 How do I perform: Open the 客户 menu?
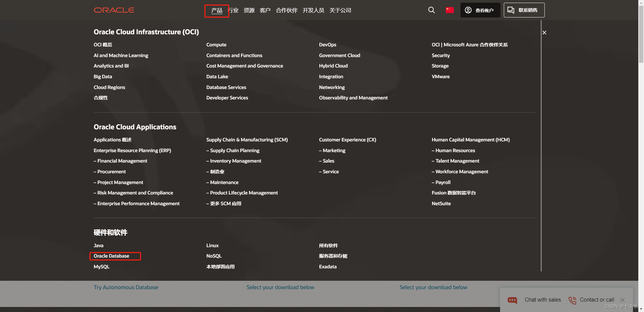click(265, 10)
